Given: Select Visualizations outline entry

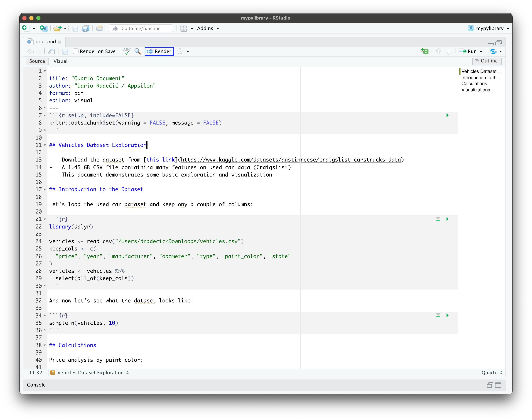Looking at the screenshot, I should [x=476, y=90].
